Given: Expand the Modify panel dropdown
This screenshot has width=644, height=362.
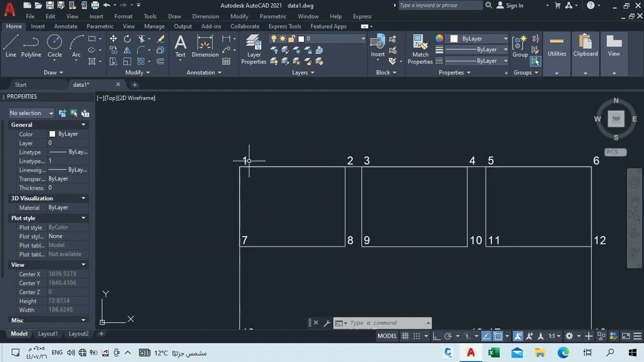Looking at the screenshot, I should [137, 72].
